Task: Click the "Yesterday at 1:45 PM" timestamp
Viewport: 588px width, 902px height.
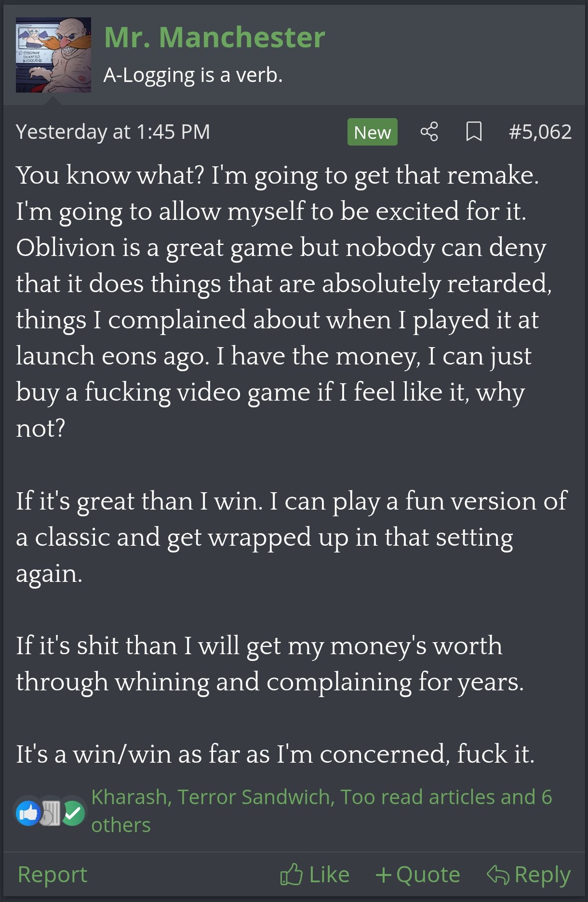Action: click(113, 132)
